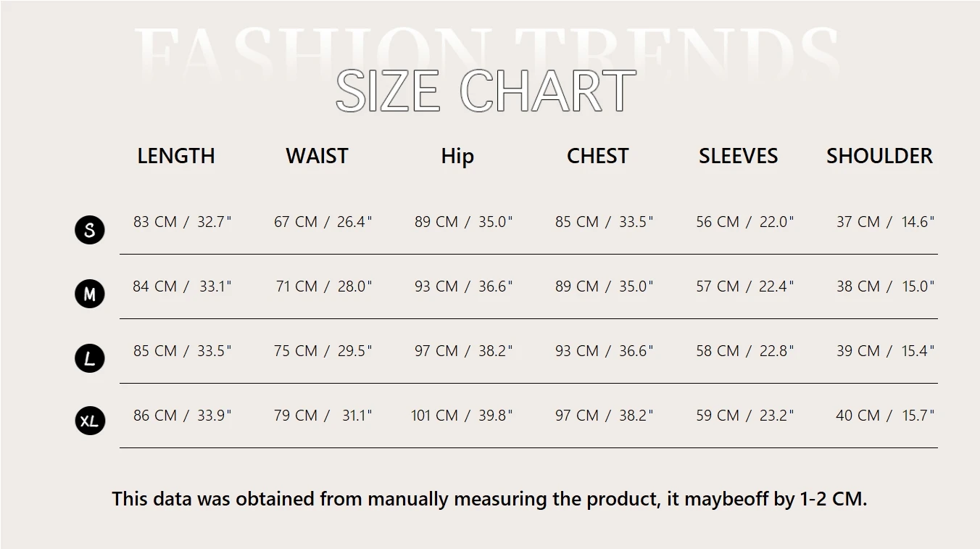Click the SHOULDER column header

click(x=879, y=156)
